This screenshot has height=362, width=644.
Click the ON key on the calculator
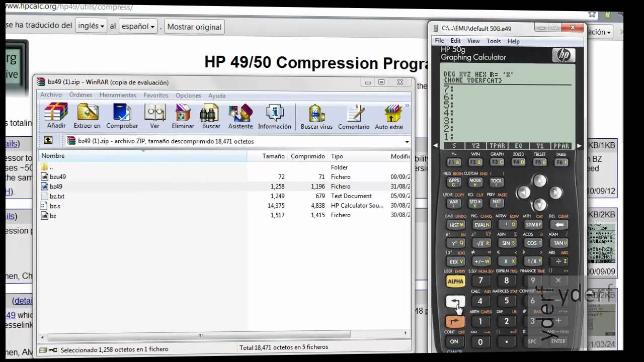click(x=454, y=341)
